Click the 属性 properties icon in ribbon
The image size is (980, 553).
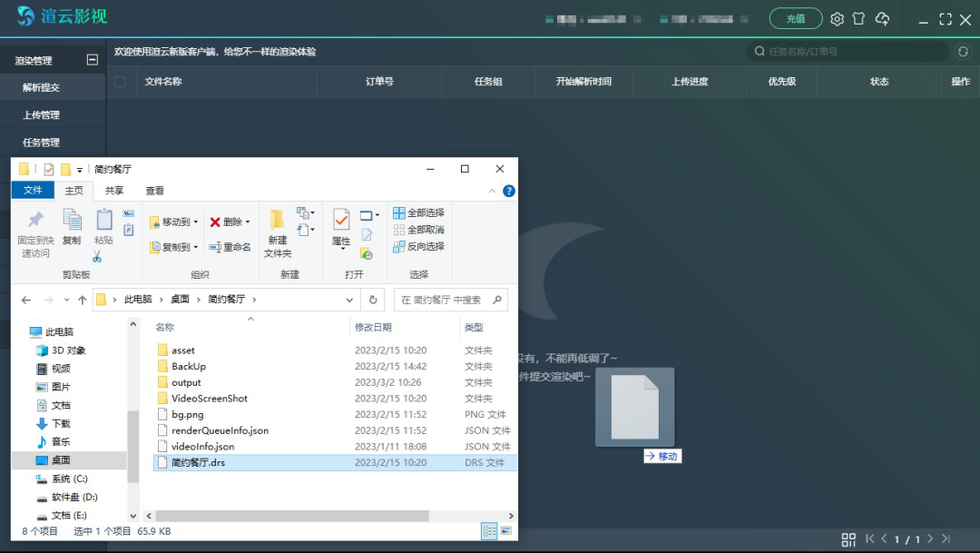[341, 221]
